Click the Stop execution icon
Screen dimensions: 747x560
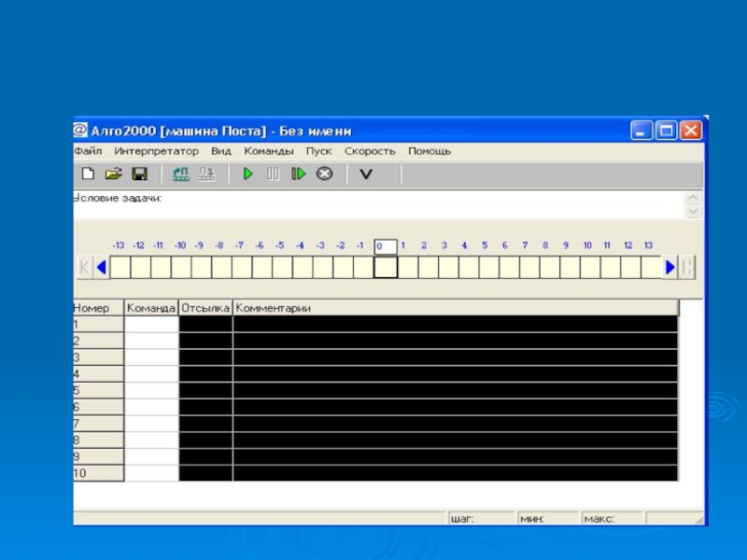[x=324, y=174]
